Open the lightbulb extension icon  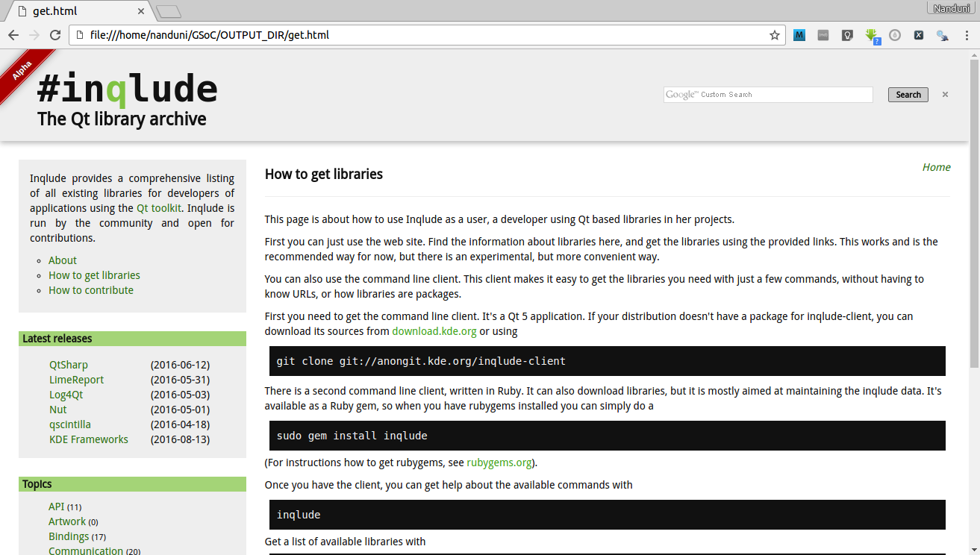point(847,35)
